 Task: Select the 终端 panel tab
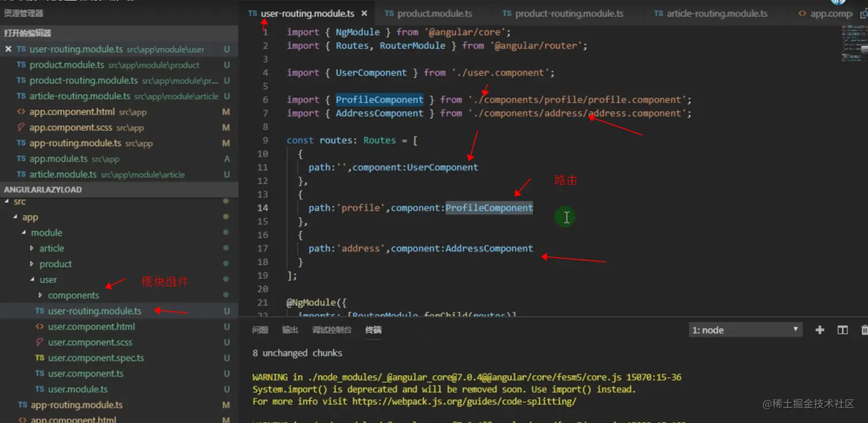coord(373,330)
